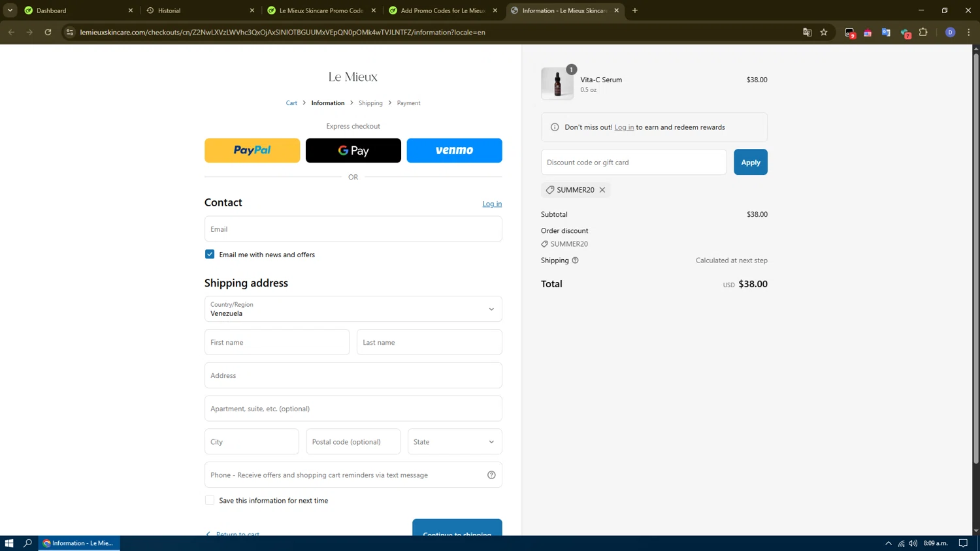Switch to Add Promo Codes tab
The image size is (980, 551).
pyautogui.click(x=443, y=10)
